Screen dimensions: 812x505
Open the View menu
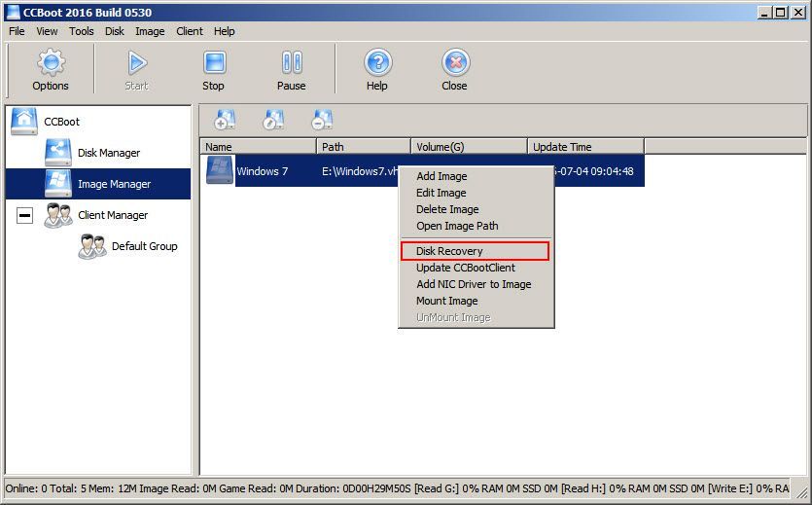coord(47,31)
